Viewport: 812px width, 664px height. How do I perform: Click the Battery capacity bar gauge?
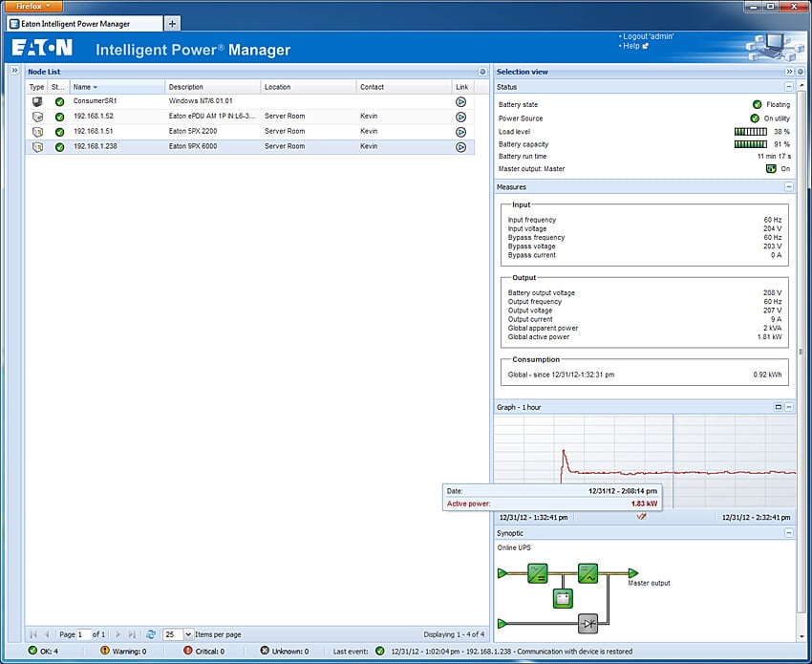tap(750, 144)
